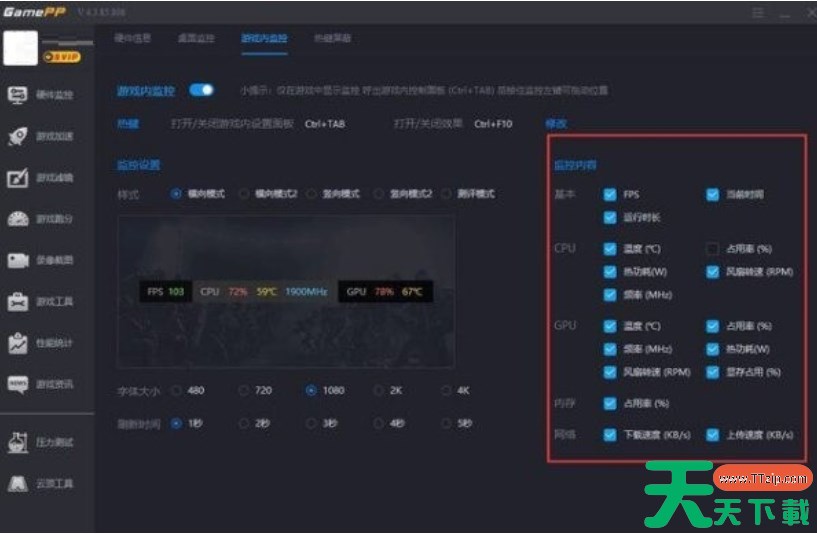Select the last style radio (测评模式)
This screenshot has width=817, height=534.
(x=446, y=194)
